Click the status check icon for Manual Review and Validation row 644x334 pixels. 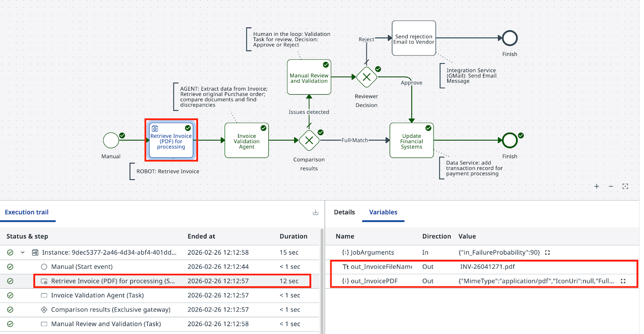point(10,324)
